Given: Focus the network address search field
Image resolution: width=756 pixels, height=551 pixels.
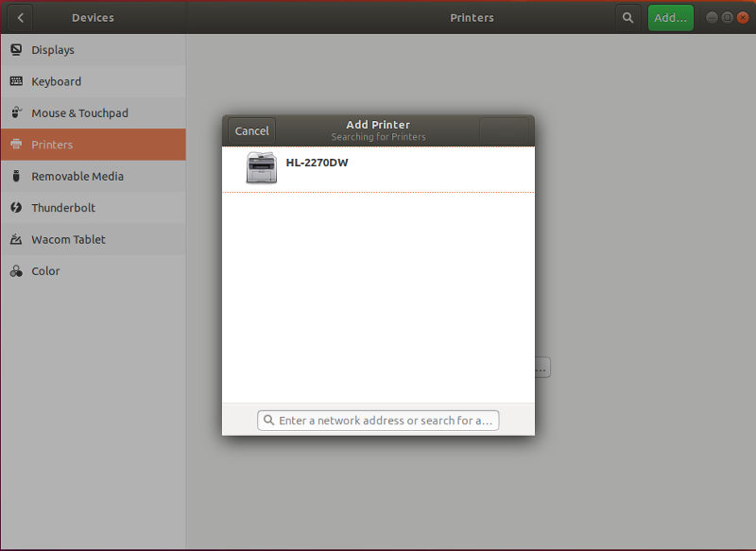Looking at the screenshot, I should [x=378, y=420].
